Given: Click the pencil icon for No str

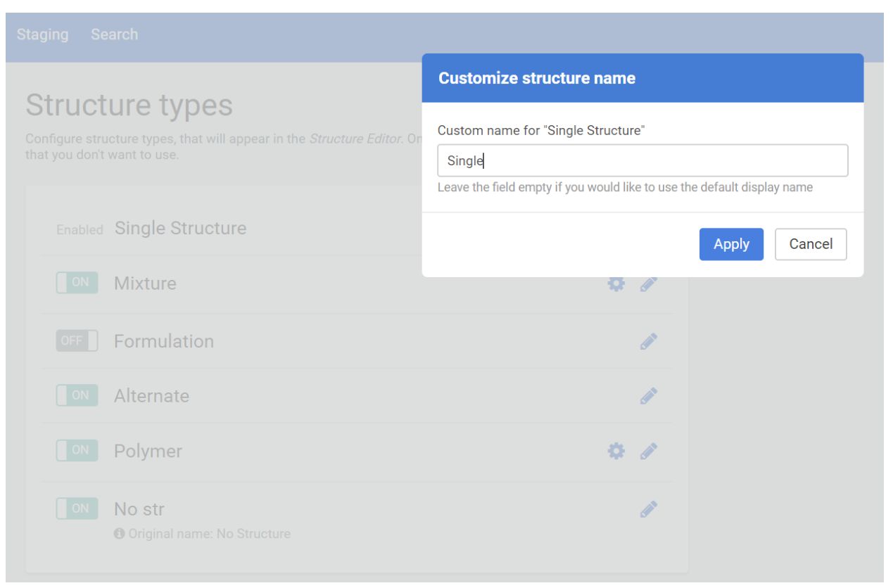Looking at the screenshot, I should point(649,509).
